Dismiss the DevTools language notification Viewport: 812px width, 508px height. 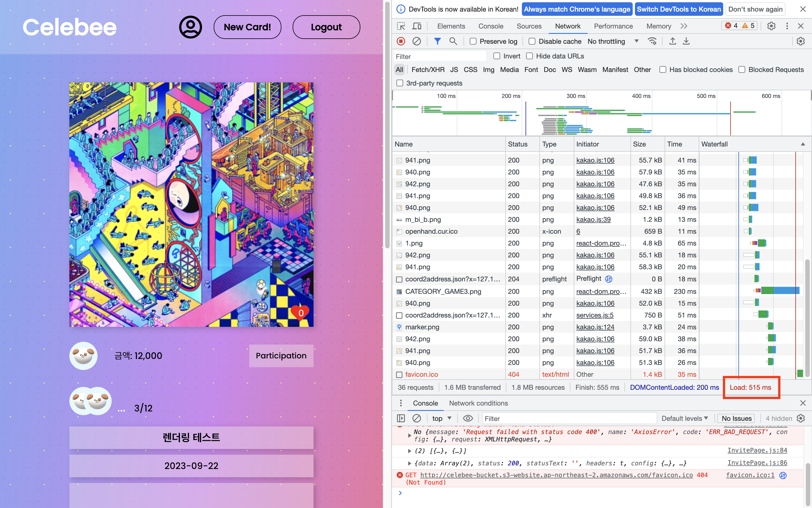pyautogui.click(x=803, y=9)
